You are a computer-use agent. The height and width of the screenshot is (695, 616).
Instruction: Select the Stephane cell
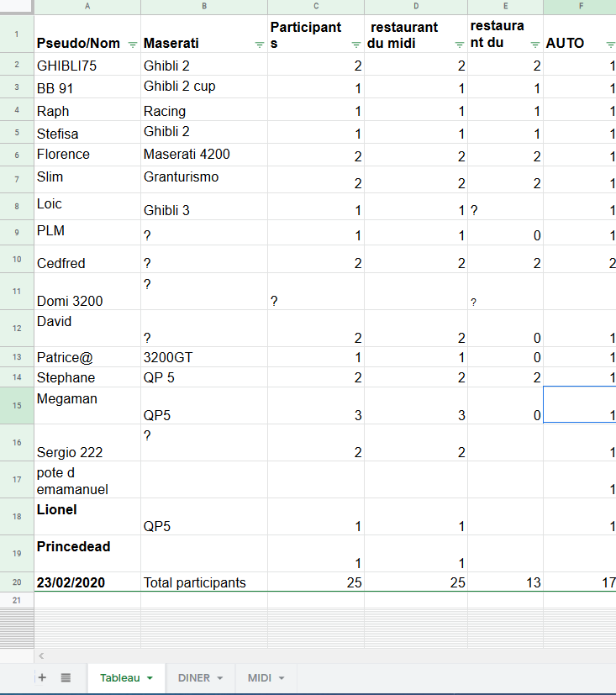87,377
